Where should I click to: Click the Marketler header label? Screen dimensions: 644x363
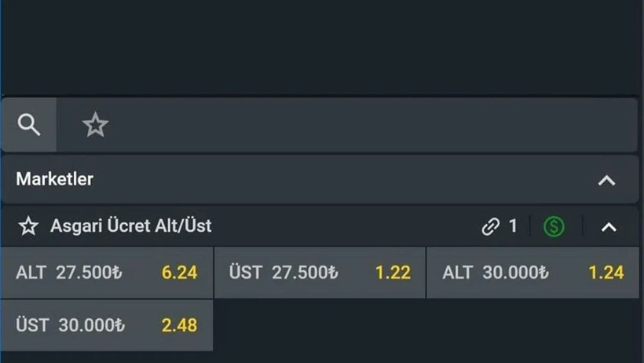tap(55, 179)
